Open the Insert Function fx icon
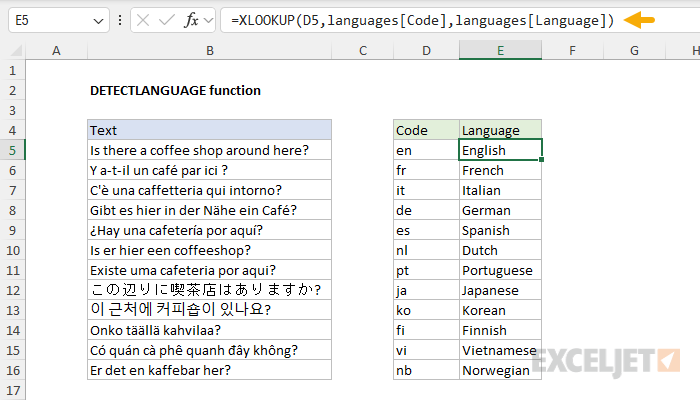The height and width of the screenshot is (400, 700). point(191,20)
